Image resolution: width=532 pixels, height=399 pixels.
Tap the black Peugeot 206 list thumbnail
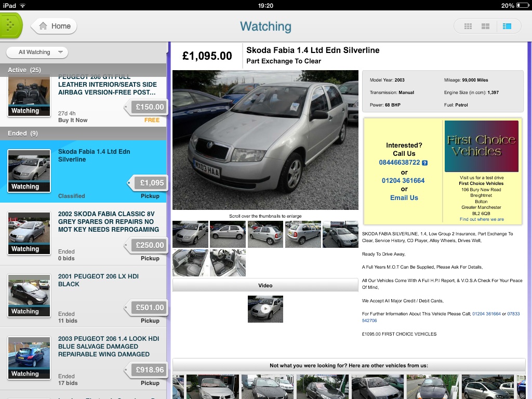point(29,296)
